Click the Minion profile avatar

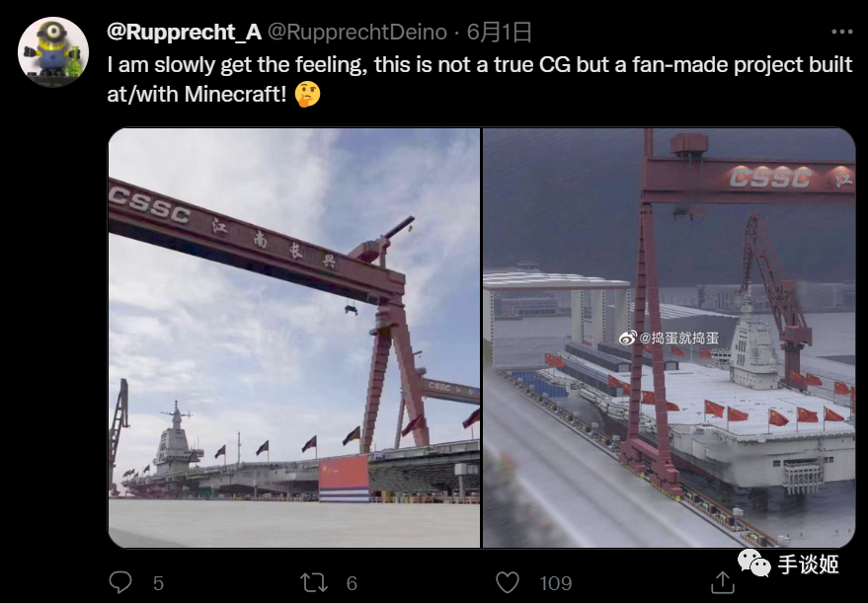(53, 52)
